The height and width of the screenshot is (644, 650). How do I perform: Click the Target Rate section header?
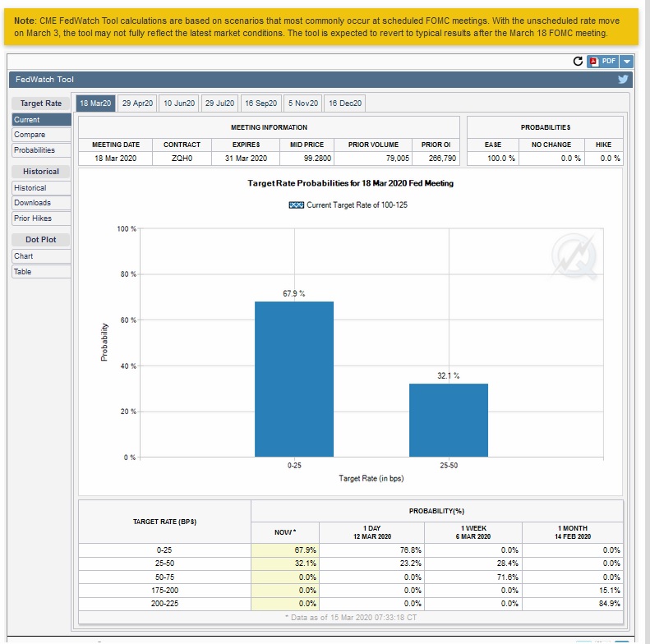pos(40,103)
